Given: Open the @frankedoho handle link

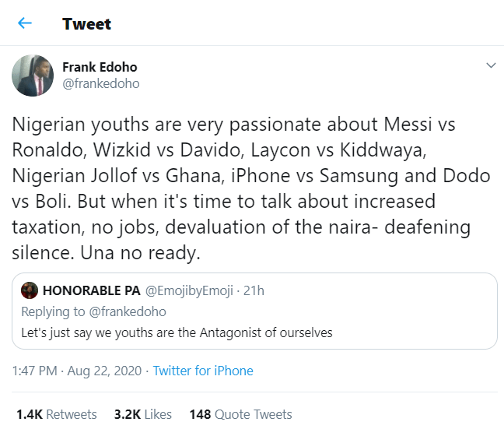Looking at the screenshot, I should 100,83.
